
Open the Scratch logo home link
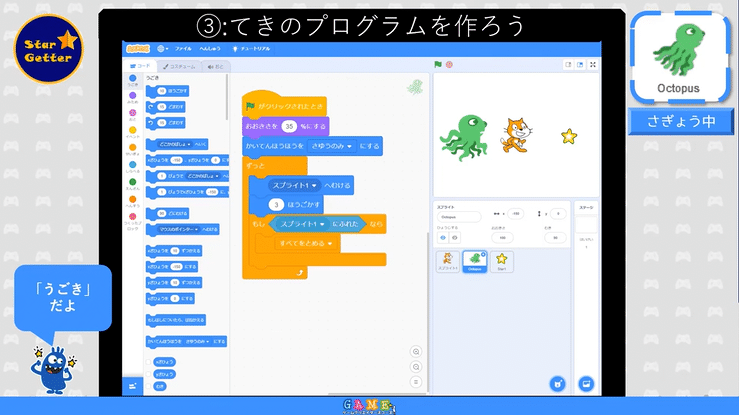(138, 49)
